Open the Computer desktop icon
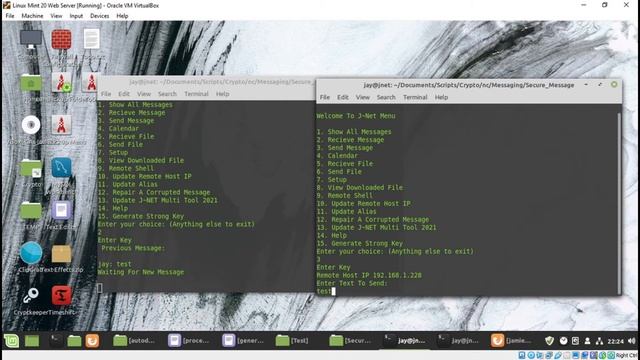 tap(31, 40)
